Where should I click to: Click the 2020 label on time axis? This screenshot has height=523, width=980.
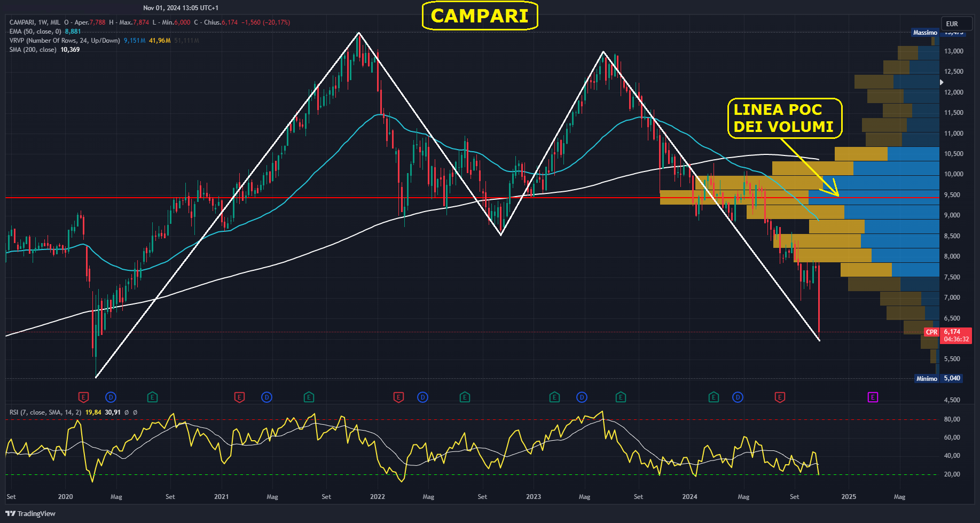(x=65, y=497)
